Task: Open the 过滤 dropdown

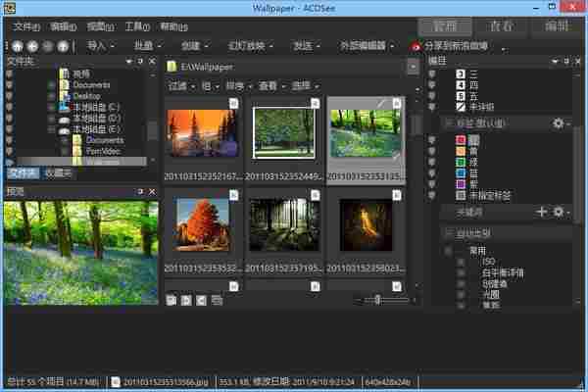Action: 181,86
